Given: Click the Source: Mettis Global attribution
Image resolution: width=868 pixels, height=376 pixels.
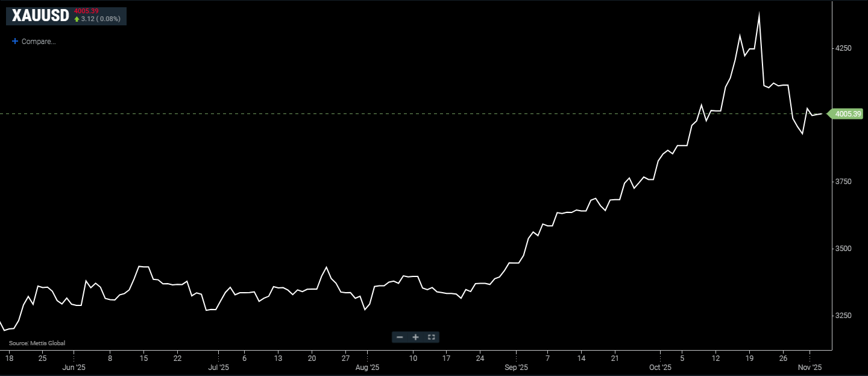Looking at the screenshot, I should pyautogui.click(x=37, y=343).
